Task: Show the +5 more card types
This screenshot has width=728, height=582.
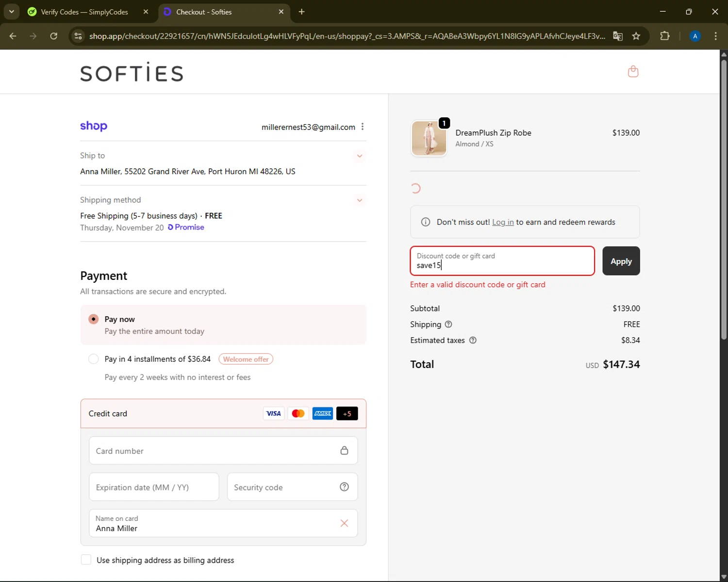Action: tap(347, 414)
